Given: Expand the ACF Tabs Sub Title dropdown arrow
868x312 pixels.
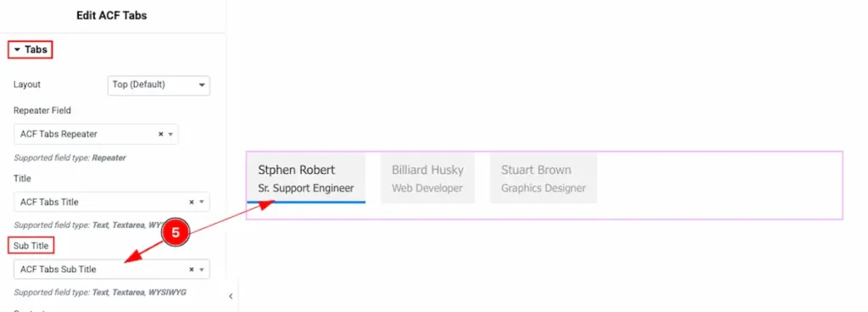Looking at the screenshot, I should click(202, 270).
